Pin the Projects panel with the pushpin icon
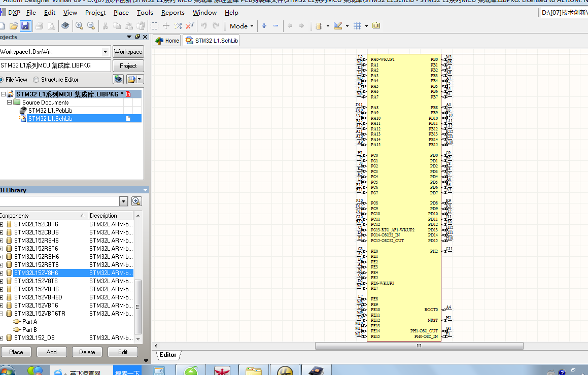 (x=137, y=37)
